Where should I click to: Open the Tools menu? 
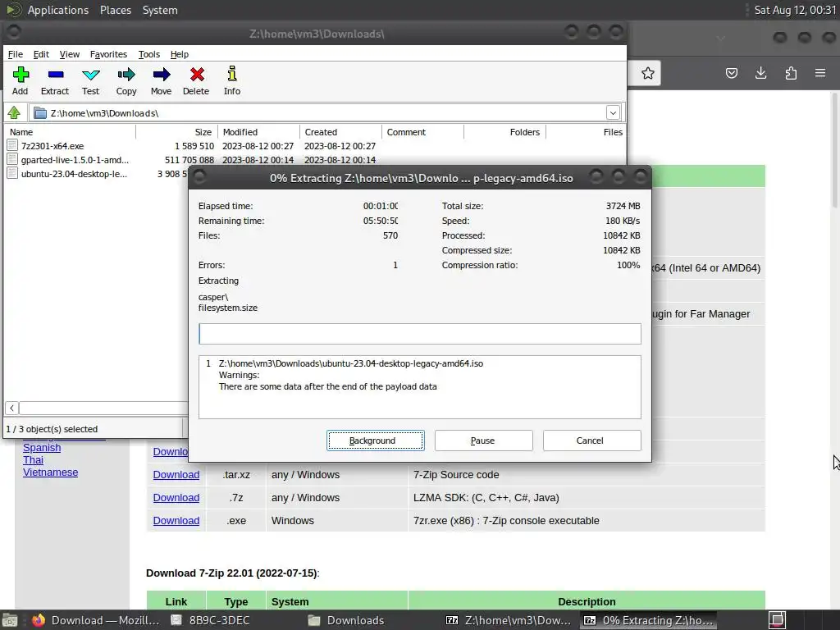[149, 54]
